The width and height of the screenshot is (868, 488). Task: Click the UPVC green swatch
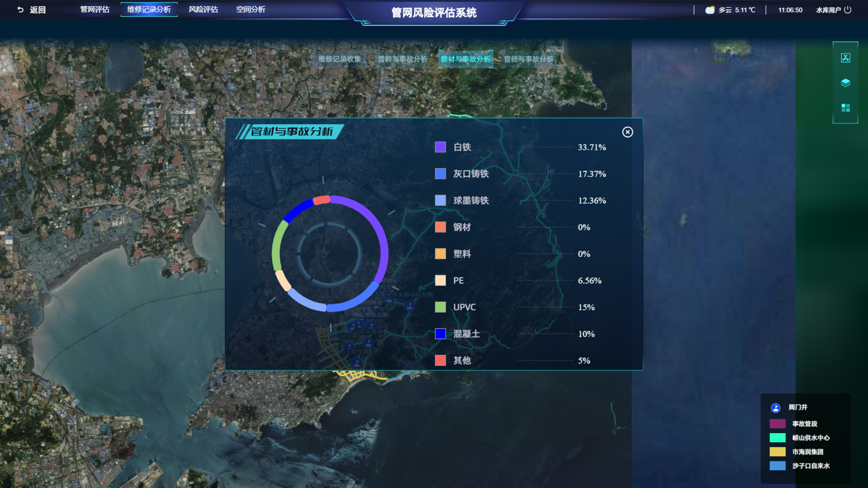coord(440,307)
